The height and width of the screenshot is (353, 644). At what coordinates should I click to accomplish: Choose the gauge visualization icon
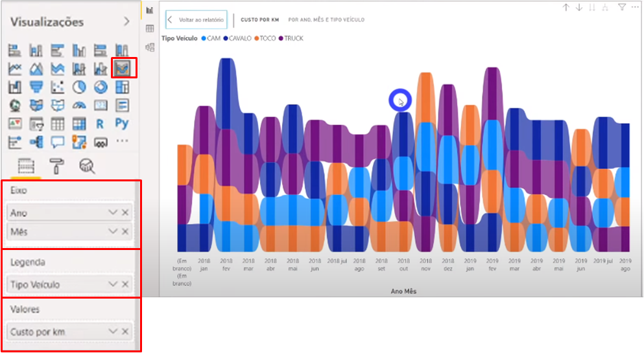(x=79, y=105)
